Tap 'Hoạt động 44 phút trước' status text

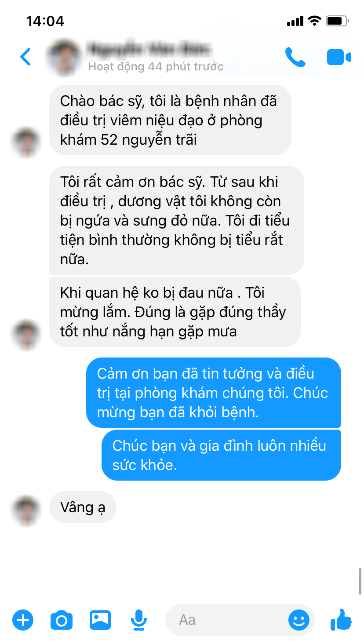(x=156, y=66)
